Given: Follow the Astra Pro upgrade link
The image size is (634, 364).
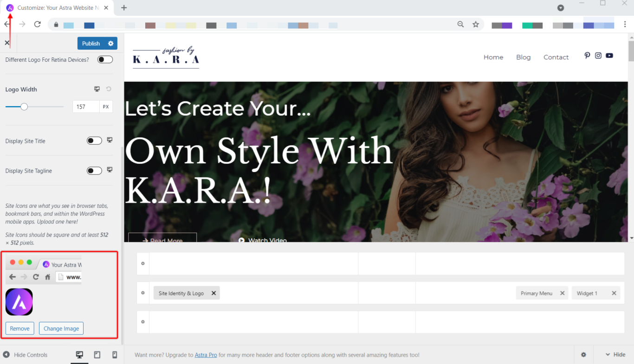Looking at the screenshot, I should tap(206, 355).
